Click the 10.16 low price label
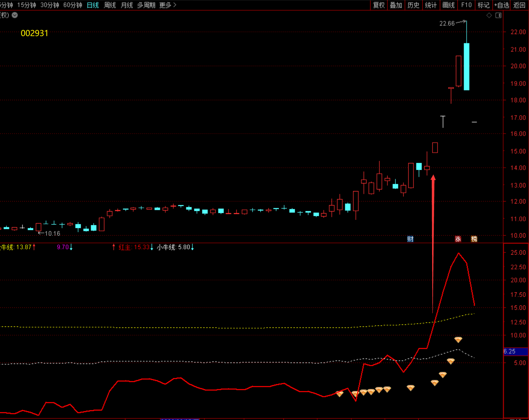 (52, 234)
